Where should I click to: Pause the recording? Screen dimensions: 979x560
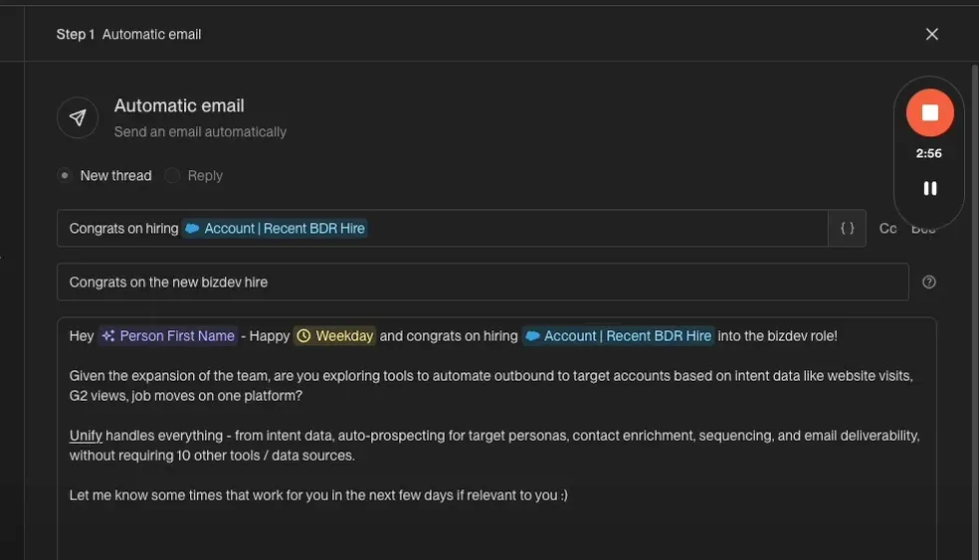point(929,188)
